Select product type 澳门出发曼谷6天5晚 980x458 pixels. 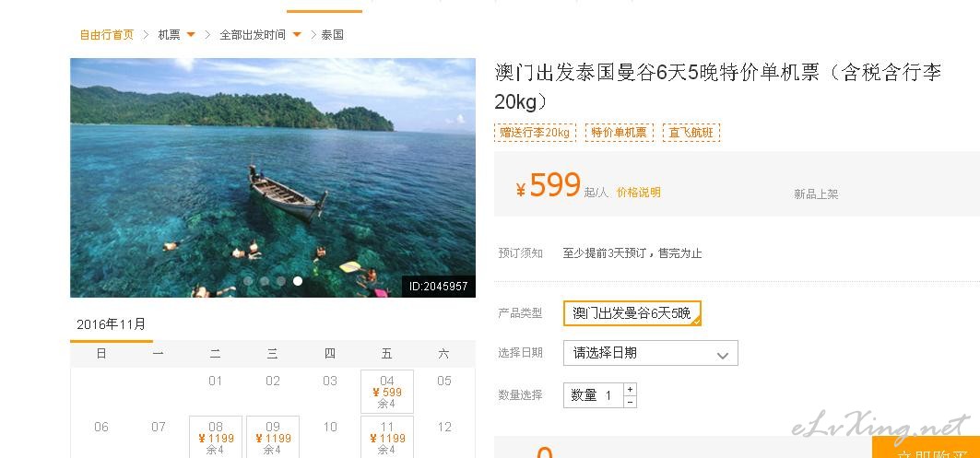coord(632,313)
